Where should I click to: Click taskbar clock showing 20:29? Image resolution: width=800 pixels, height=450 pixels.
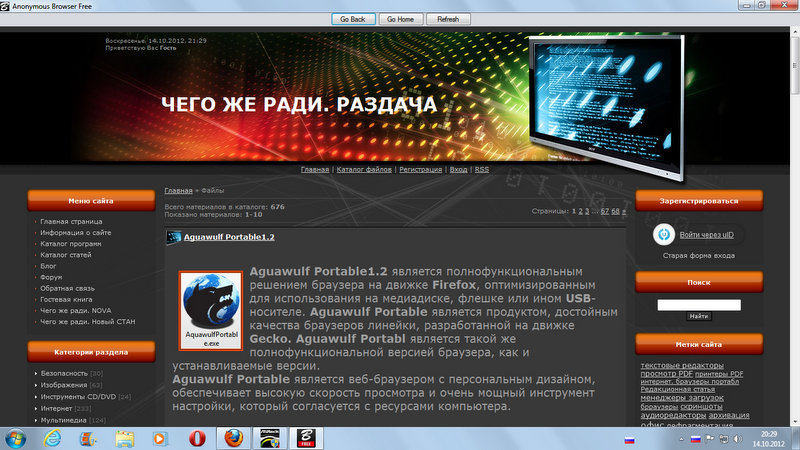[768, 439]
